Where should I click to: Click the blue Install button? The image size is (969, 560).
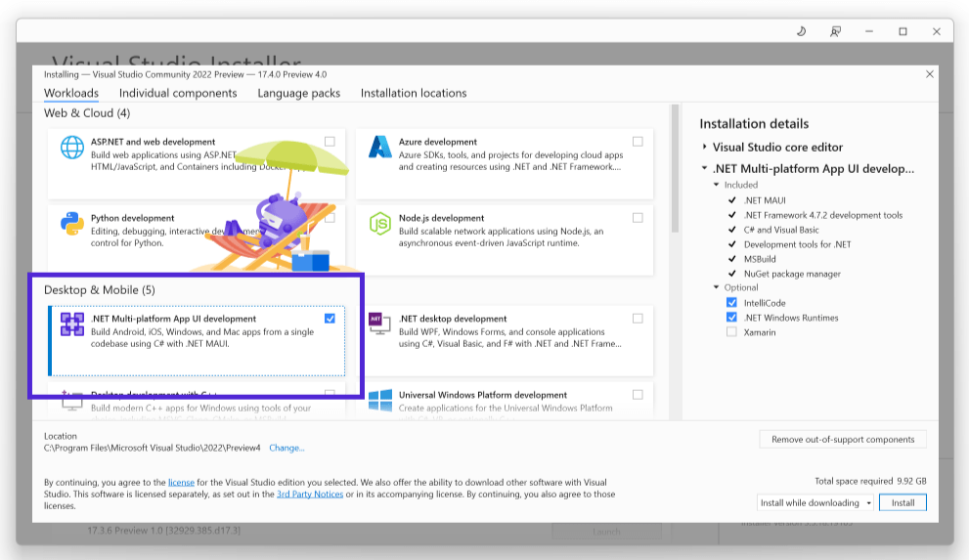(903, 502)
